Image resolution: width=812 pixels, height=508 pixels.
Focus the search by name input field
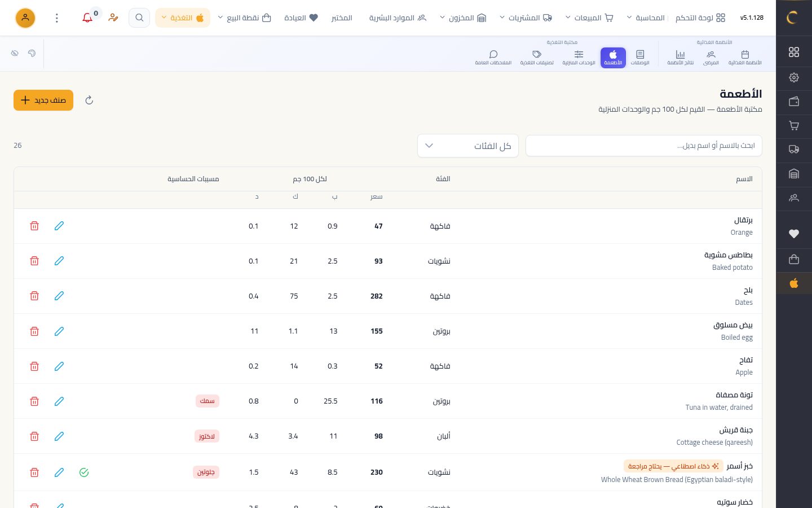[643, 146]
